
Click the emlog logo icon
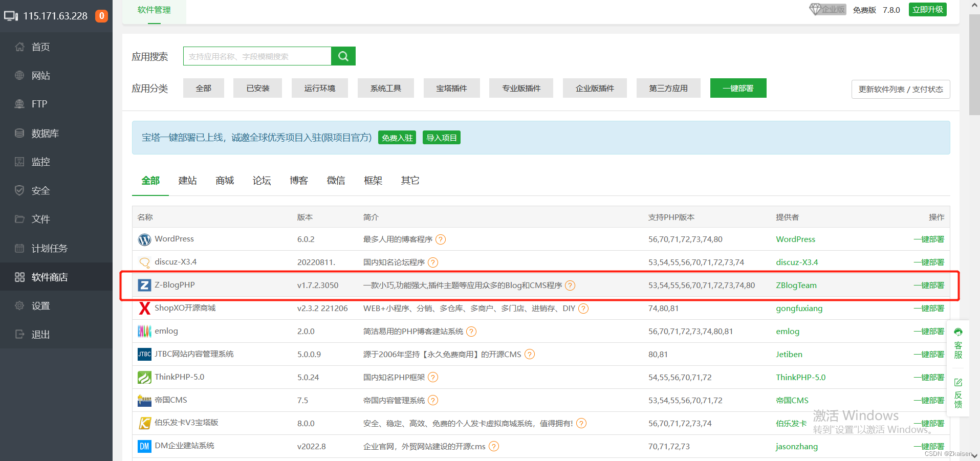click(144, 331)
